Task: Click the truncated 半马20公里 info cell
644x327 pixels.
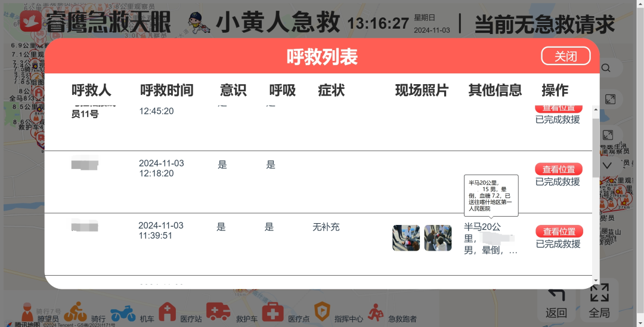Action: click(490, 238)
